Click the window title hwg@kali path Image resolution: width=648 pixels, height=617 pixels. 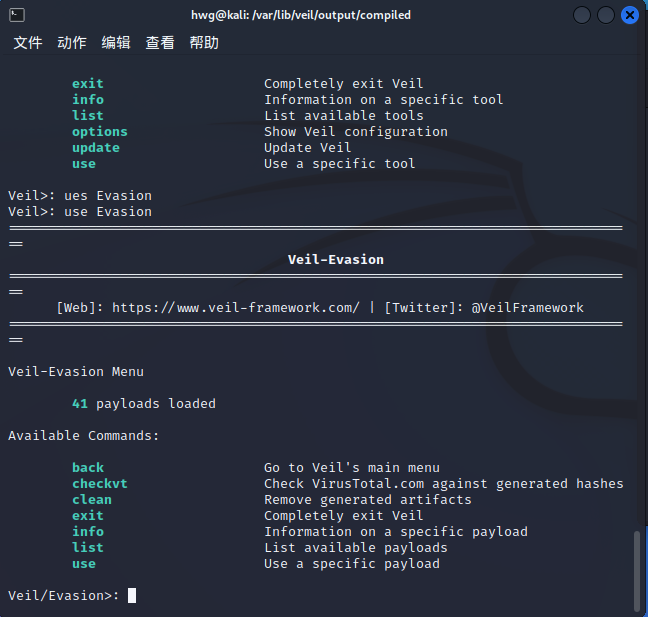(x=301, y=15)
